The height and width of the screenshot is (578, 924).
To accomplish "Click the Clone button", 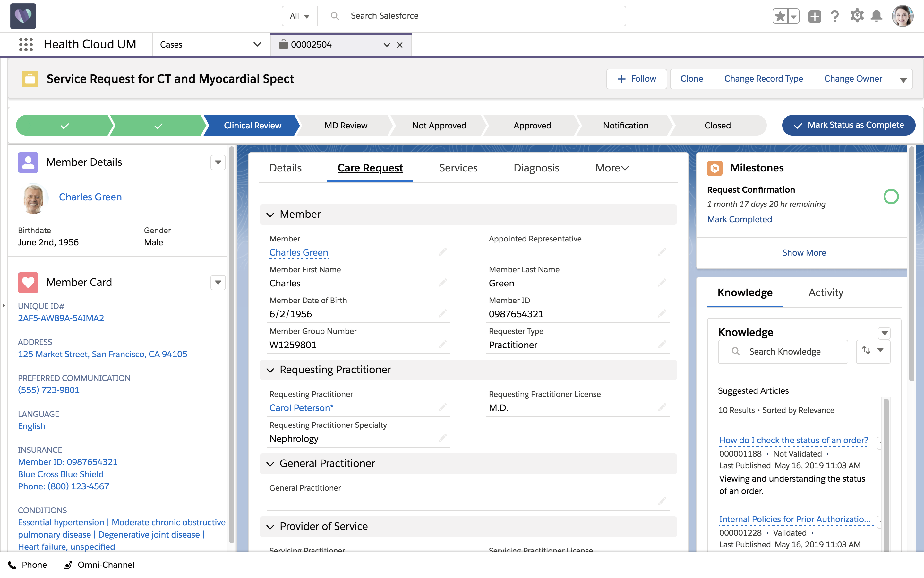I will (691, 79).
